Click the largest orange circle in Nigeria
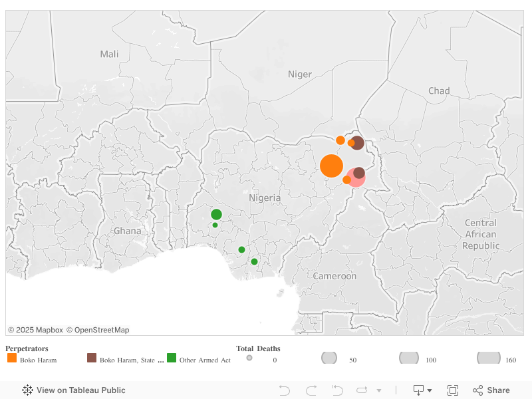This screenshot has width=532, height=399. (331, 166)
